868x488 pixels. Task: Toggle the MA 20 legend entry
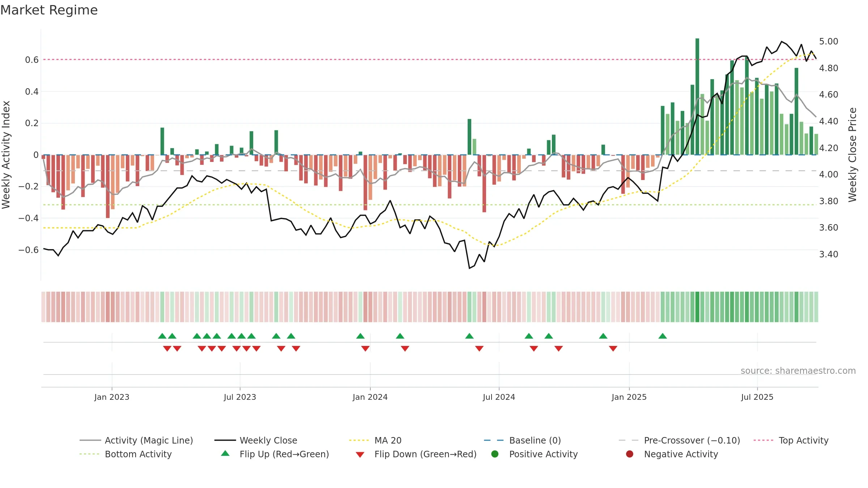375,440
